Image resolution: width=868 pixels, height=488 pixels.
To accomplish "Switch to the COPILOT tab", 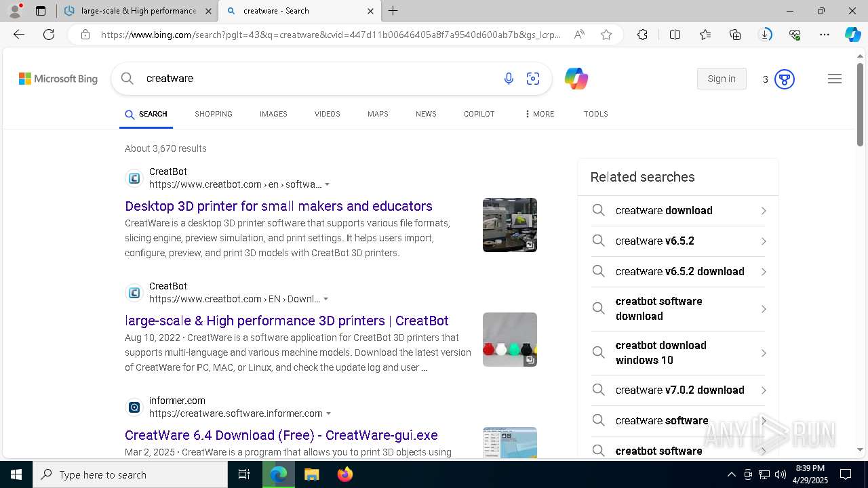I will click(479, 114).
